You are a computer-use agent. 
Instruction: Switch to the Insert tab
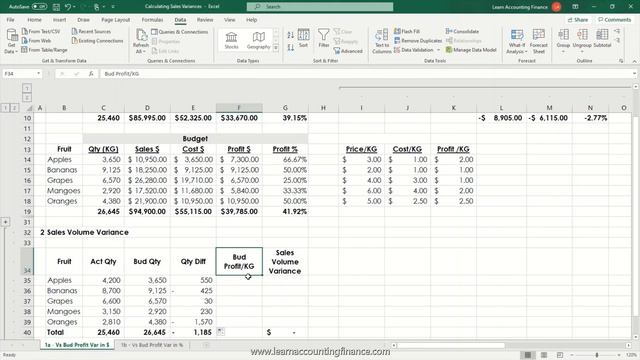59,20
